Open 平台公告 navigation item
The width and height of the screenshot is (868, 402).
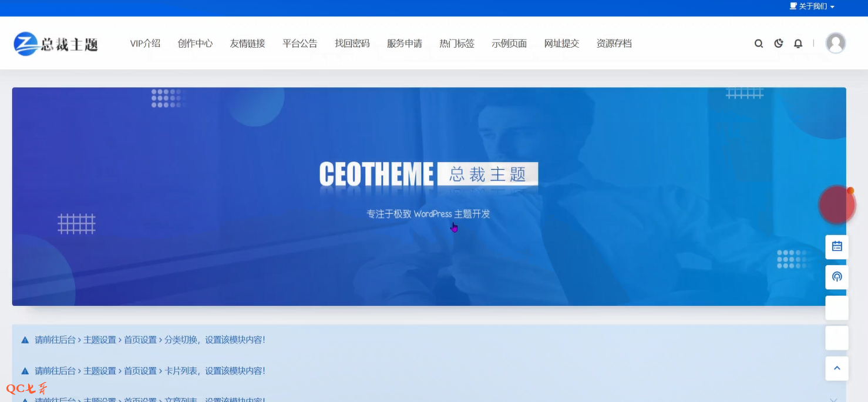300,43
